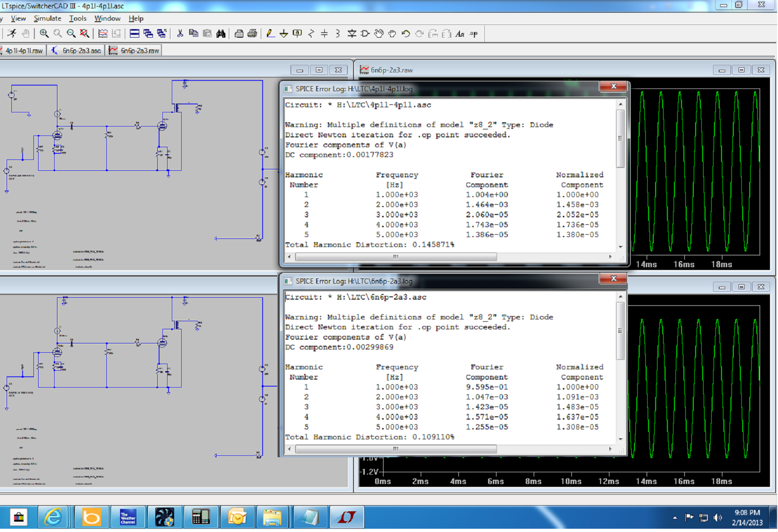This screenshot has height=532, width=778.
Task: Open Print Setup from toolbar
Action: [239, 33]
